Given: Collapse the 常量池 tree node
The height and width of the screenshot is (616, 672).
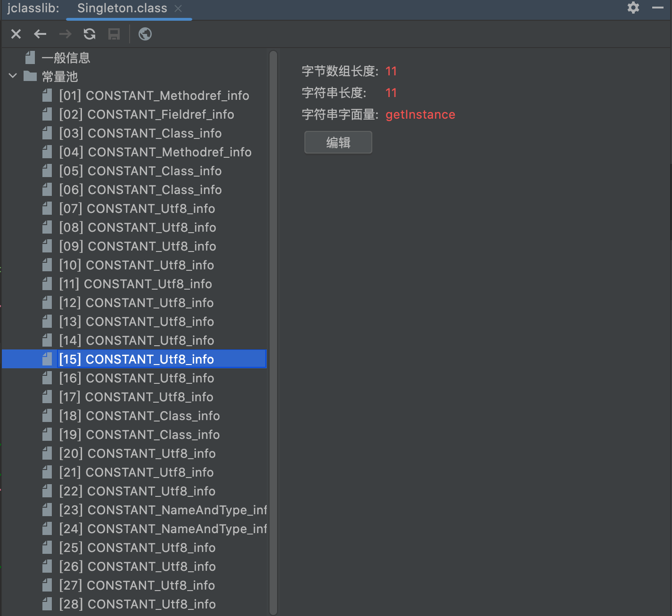Looking at the screenshot, I should pyautogui.click(x=13, y=76).
